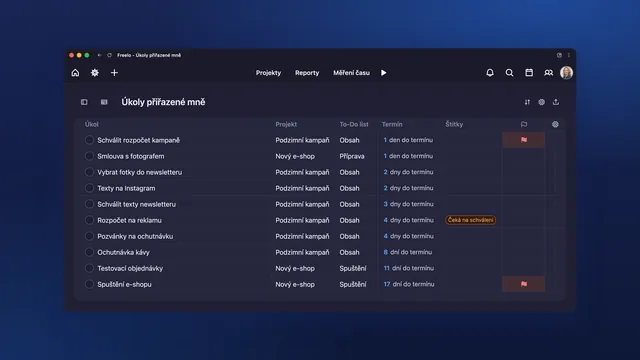Open task Vybrat fotky do newsletteru
The image size is (640, 360).
click(x=140, y=172)
